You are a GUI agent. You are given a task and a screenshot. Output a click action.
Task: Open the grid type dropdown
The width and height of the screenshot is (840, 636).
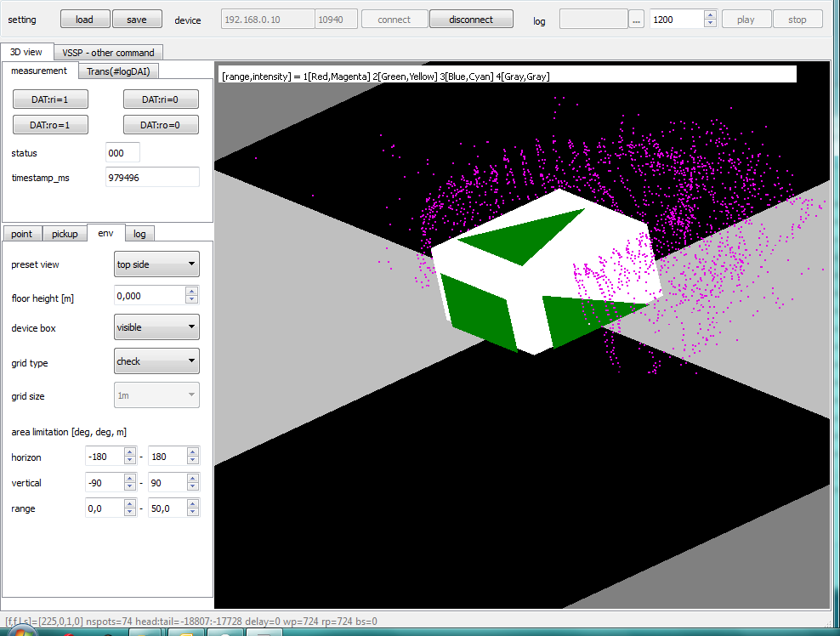tap(156, 361)
